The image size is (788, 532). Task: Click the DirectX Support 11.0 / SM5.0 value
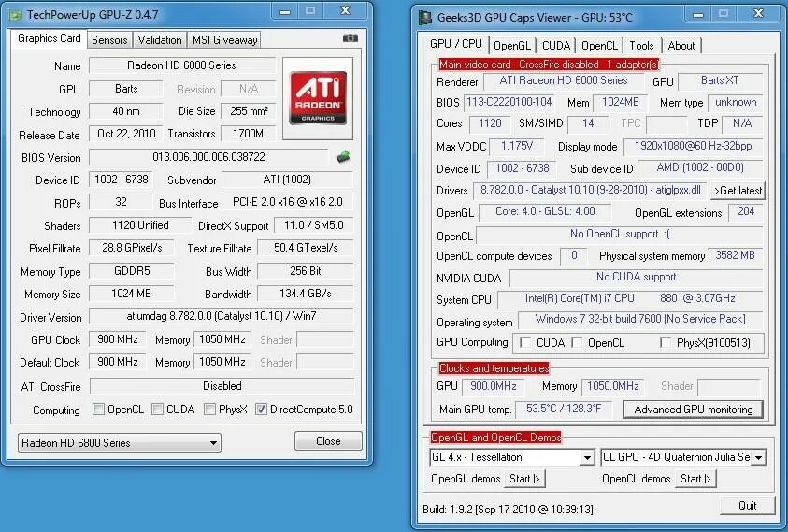pos(313,225)
